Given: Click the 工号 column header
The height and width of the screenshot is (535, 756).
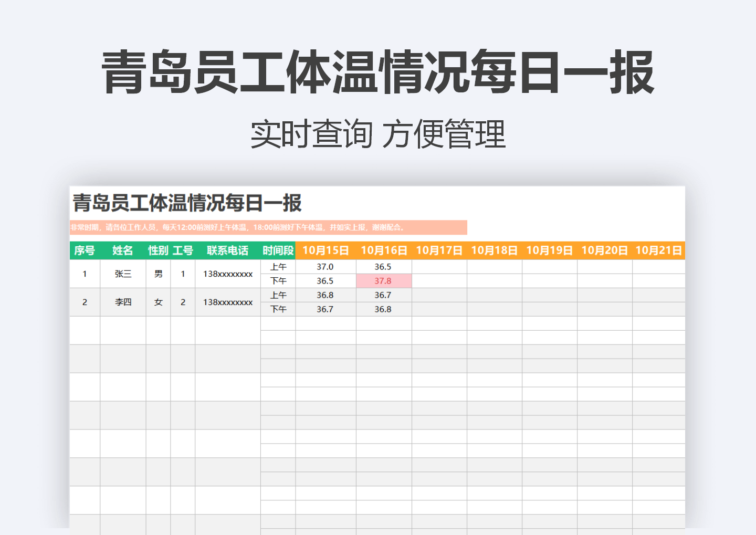Looking at the screenshot, I should click(182, 250).
